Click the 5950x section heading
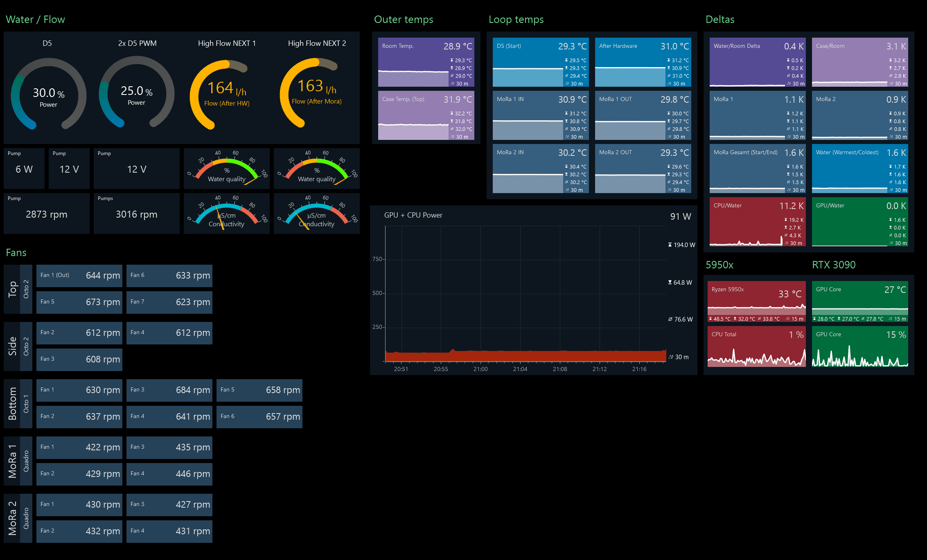Screen dimensions: 927x560 click(719, 265)
